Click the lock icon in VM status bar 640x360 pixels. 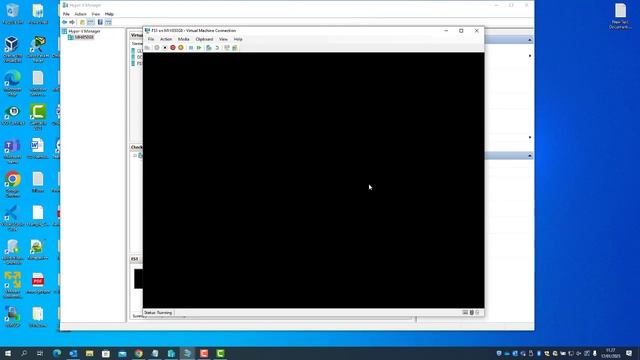pos(478,313)
